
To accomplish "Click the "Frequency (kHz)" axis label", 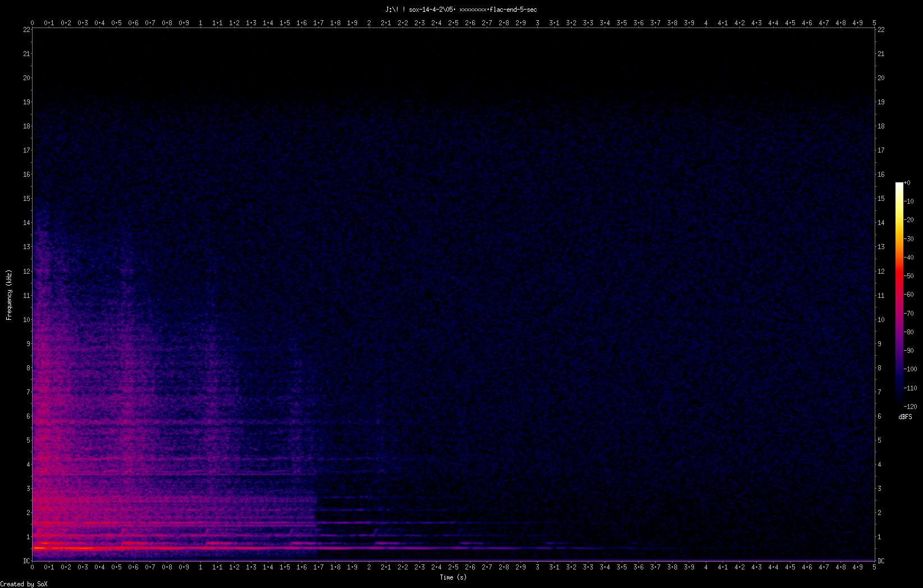I will (x=9, y=295).
